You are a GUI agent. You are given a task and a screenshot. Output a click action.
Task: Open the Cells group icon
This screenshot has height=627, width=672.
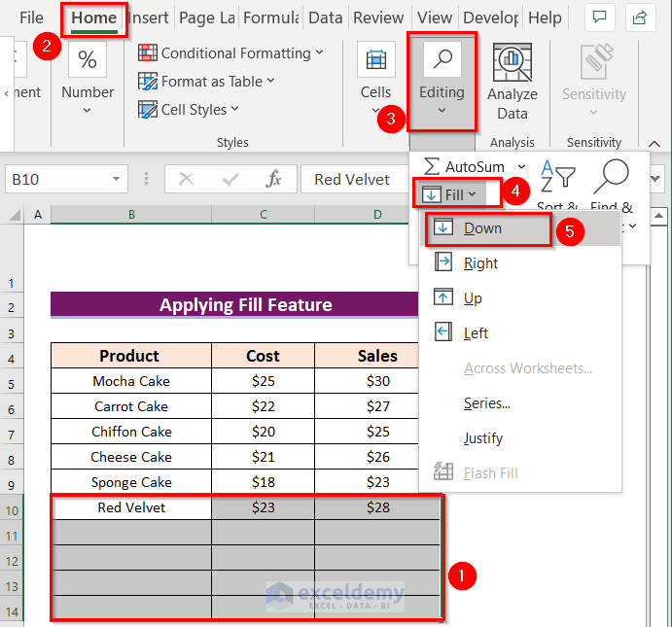click(375, 59)
